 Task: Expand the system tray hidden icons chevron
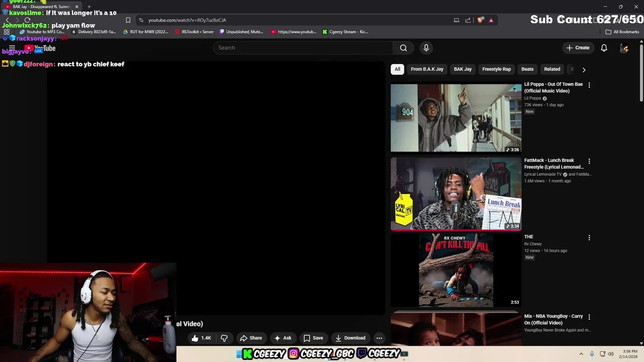click(581, 354)
